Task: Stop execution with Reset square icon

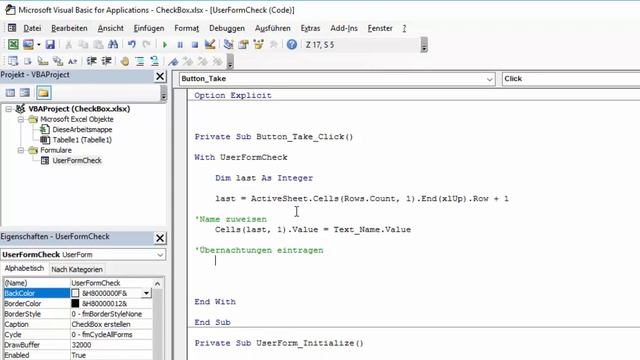Action: [x=195, y=44]
